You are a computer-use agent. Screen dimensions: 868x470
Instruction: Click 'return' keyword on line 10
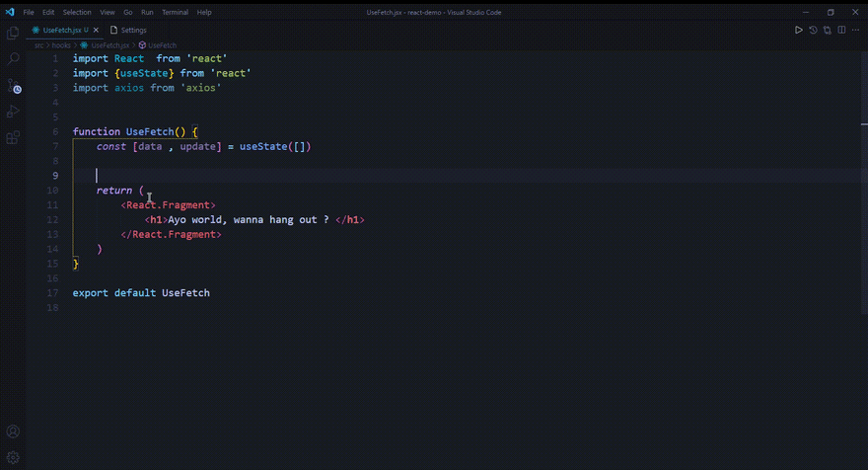tap(114, 191)
